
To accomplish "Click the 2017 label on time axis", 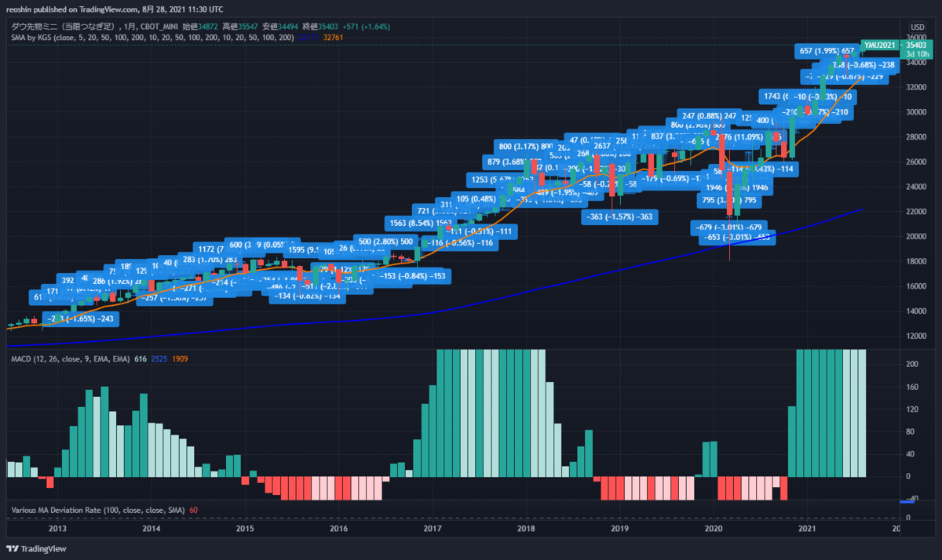I will point(433,529).
